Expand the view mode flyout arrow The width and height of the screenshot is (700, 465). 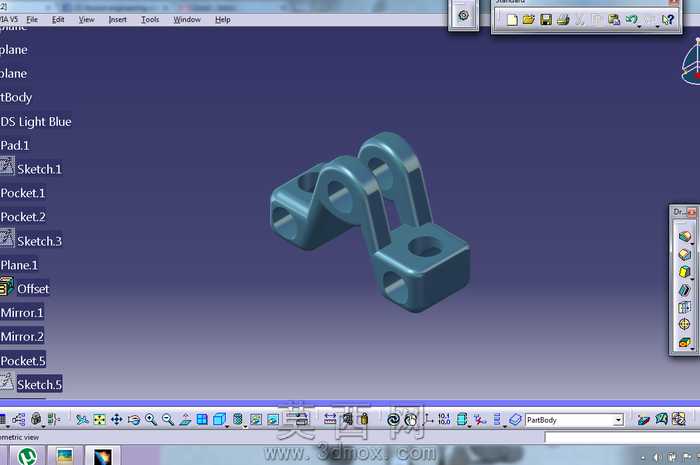245,427
